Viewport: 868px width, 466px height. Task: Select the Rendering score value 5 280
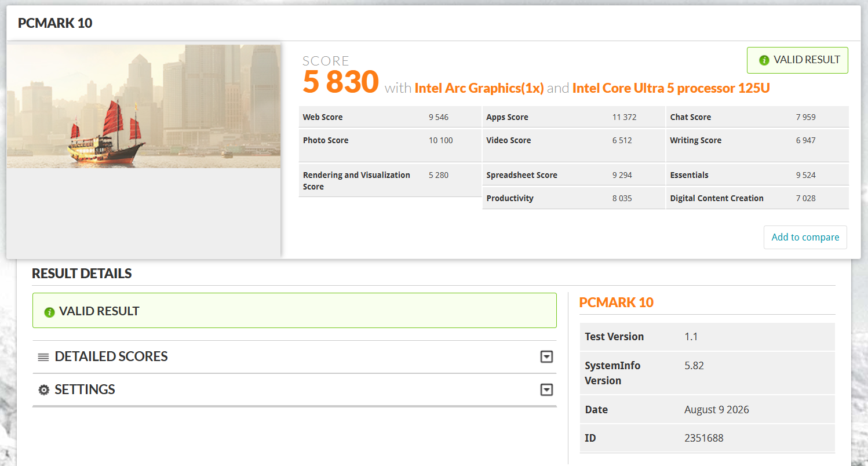tap(439, 175)
